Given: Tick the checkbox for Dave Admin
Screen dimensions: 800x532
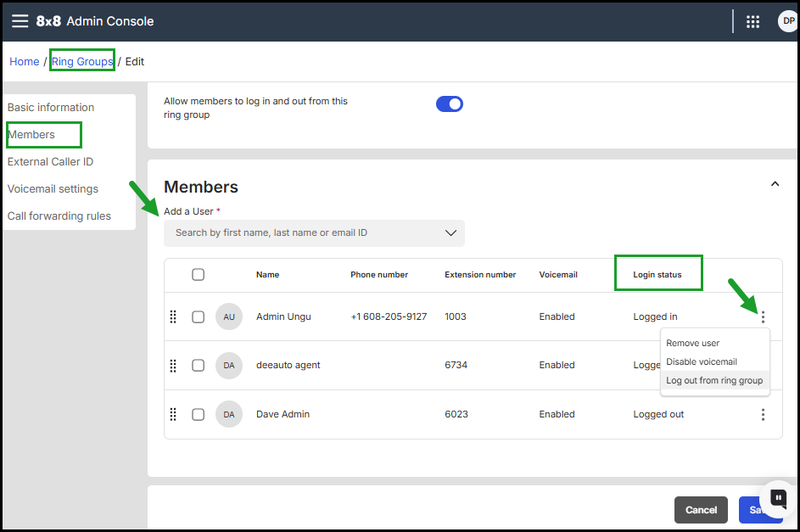Looking at the screenshot, I should point(198,414).
